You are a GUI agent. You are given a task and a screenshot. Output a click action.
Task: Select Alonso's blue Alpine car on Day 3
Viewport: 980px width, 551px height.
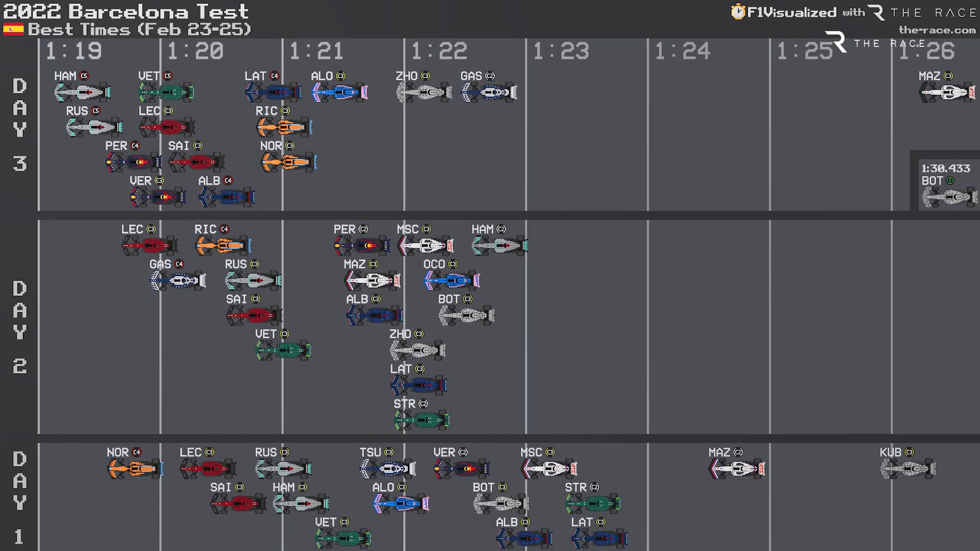click(x=339, y=92)
